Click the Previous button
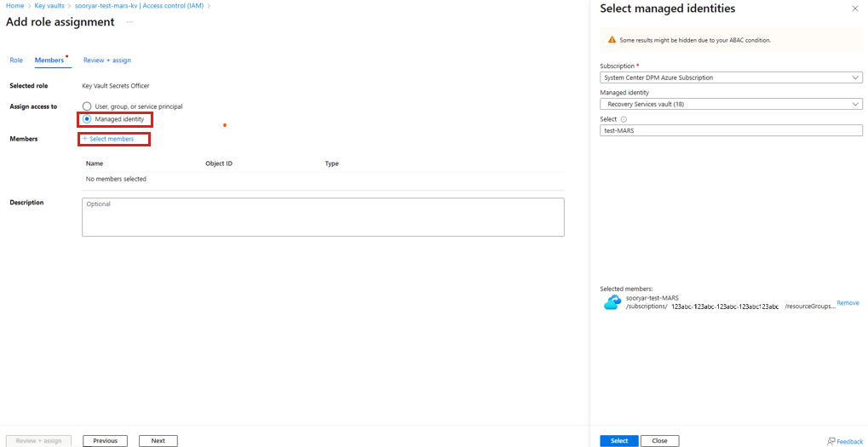 click(105, 441)
